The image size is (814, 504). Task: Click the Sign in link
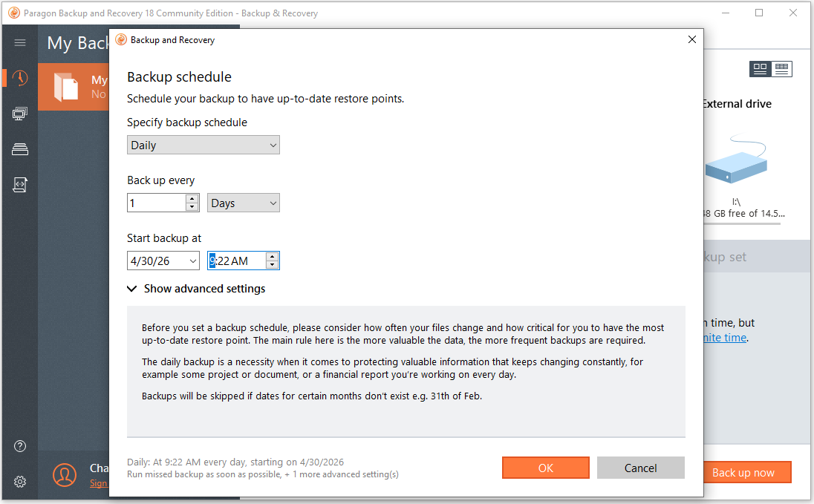[98, 483]
